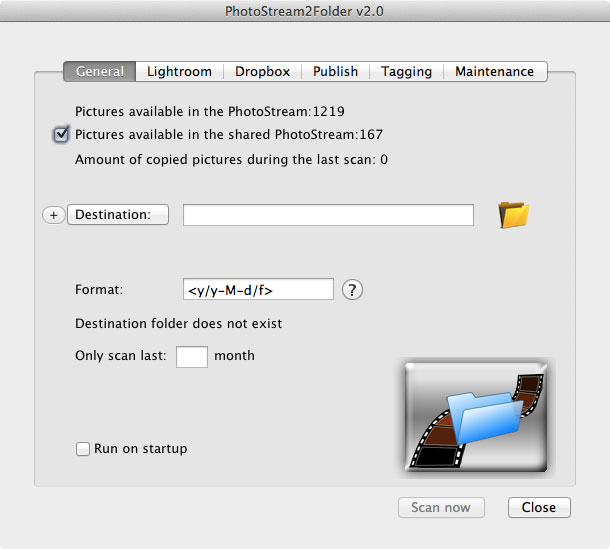The height and width of the screenshot is (549, 610).
Task: Click 'Destination folder does not exist' message
Action: [179, 324]
